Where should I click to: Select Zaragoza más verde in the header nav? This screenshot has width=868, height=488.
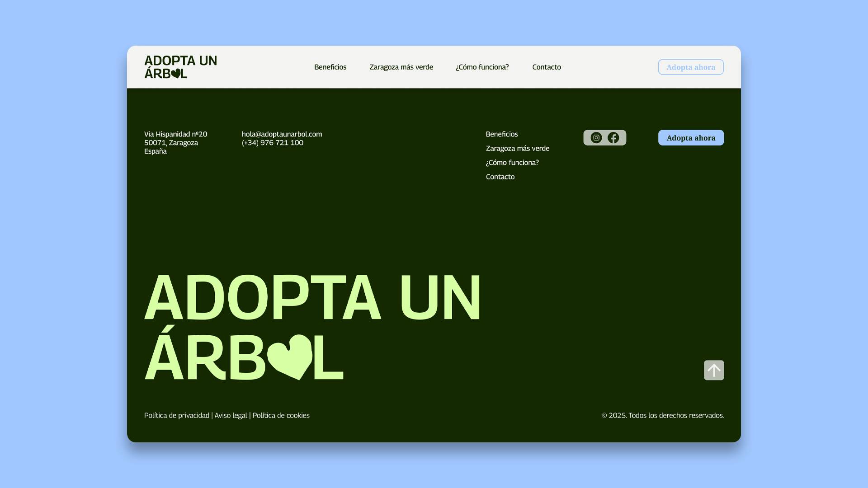(x=401, y=67)
